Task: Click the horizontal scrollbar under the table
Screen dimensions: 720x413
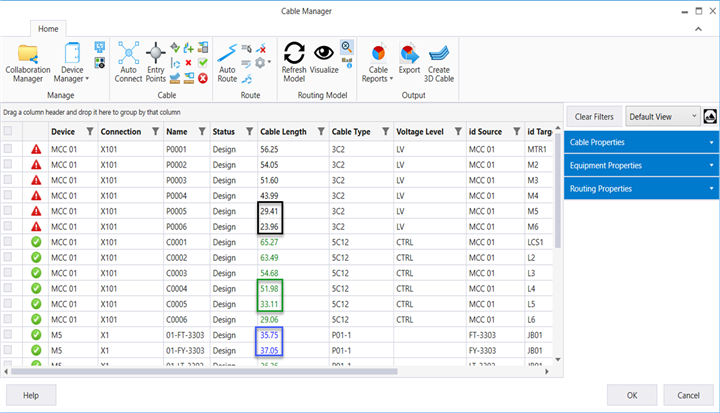Action: tap(204, 371)
